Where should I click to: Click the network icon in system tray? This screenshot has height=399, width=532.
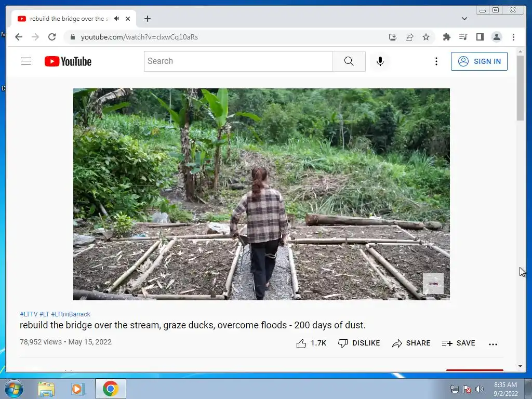(x=454, y=389)
